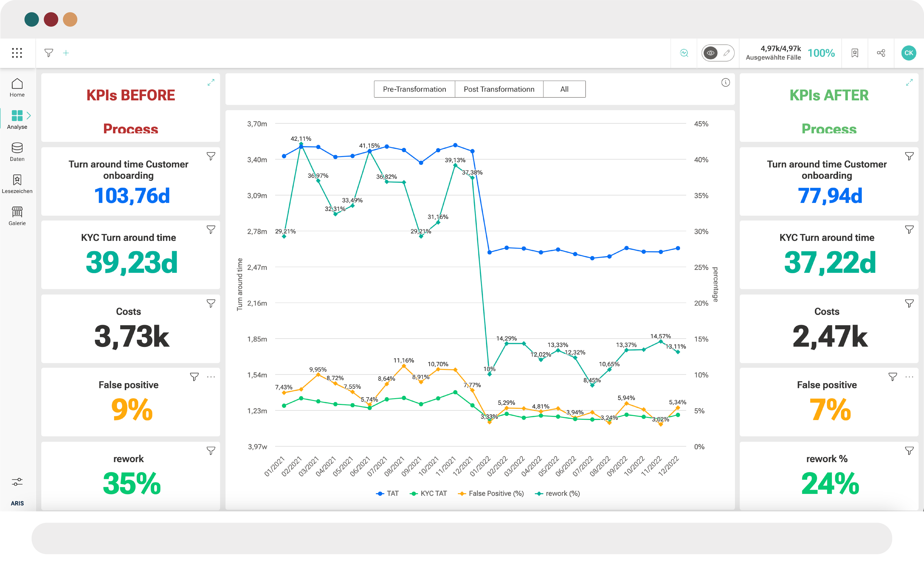Click the 100% selected cases value

point(821,53)
